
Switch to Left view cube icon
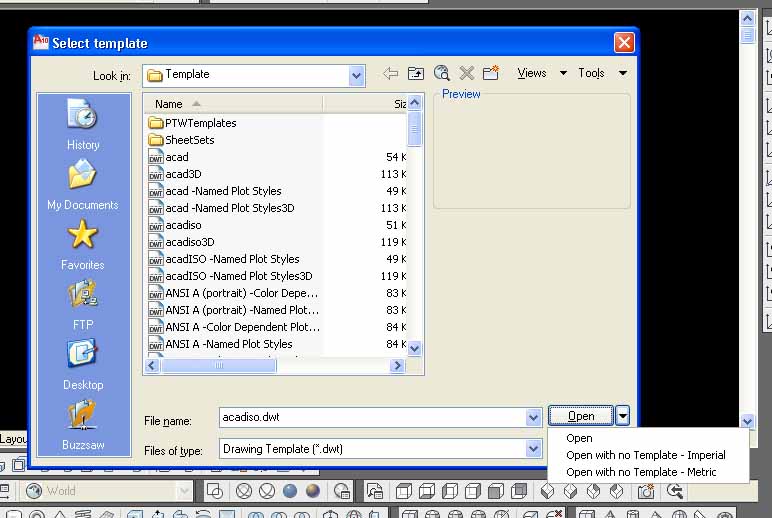(x=450, y=491)
